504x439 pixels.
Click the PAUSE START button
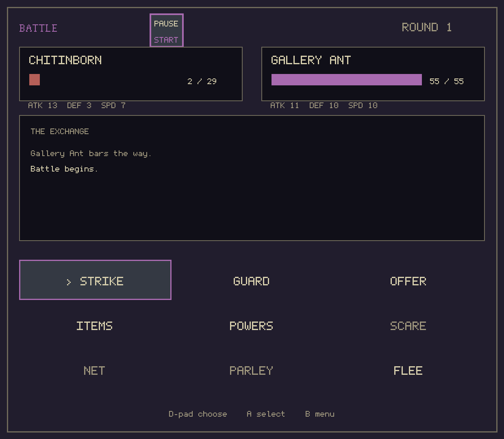(167, 30)
